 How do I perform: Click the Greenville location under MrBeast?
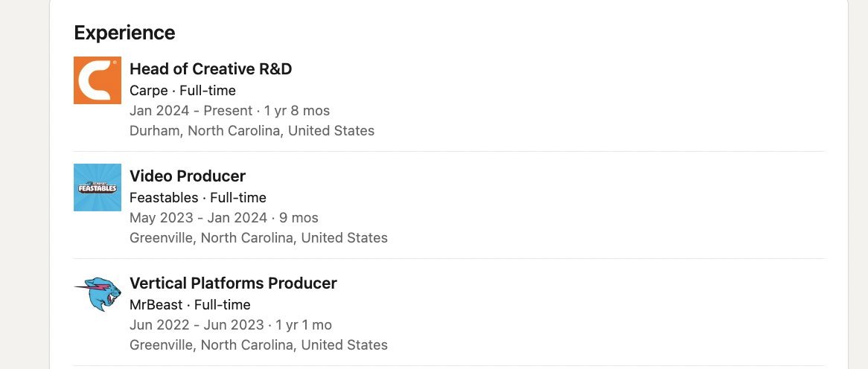click(x=258, y=345)
